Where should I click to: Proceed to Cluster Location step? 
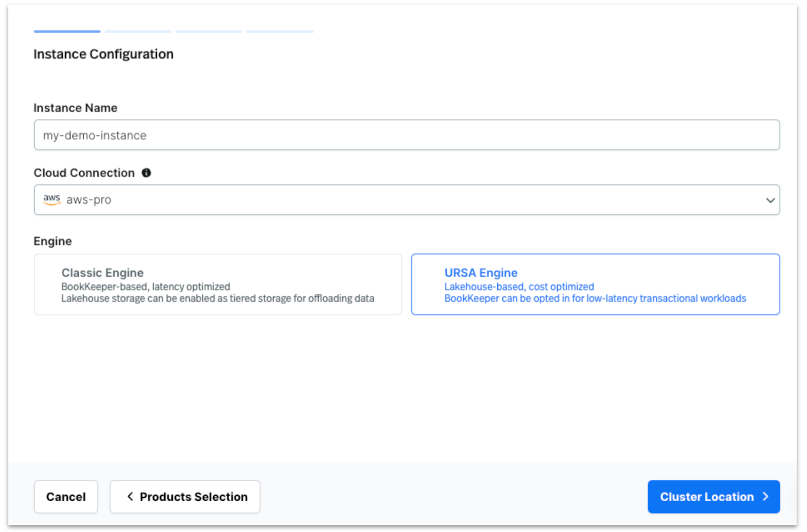tap(713, 497)
